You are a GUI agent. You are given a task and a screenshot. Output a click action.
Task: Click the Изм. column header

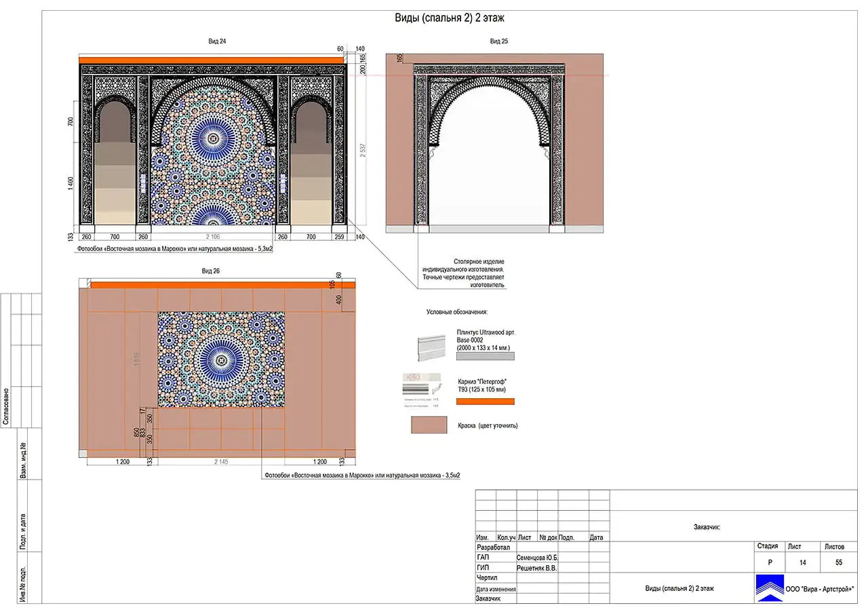pos(482,537)
